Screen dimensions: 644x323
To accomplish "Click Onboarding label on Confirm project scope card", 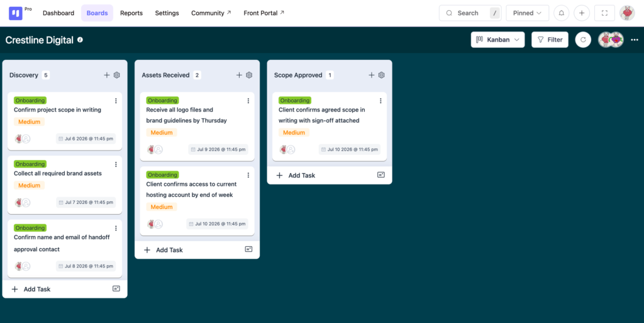I will [x=30, y=100].
